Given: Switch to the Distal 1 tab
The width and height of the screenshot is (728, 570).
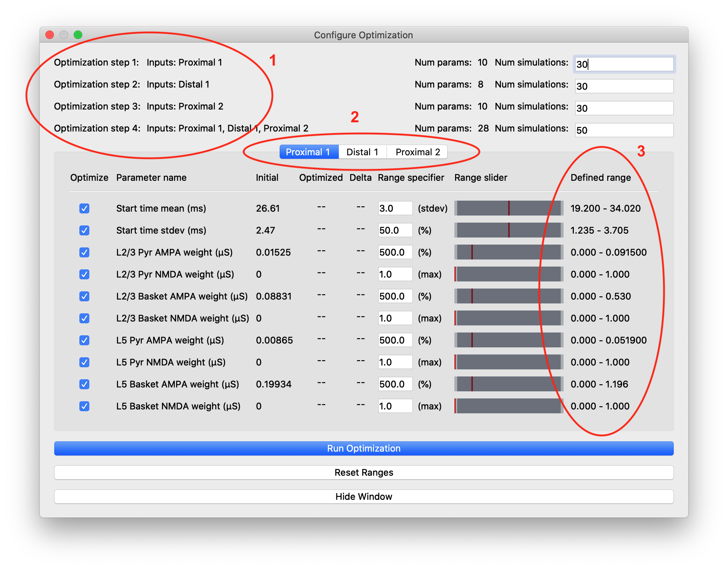Looking at the screenshot, I should click(x=362, y=152).
